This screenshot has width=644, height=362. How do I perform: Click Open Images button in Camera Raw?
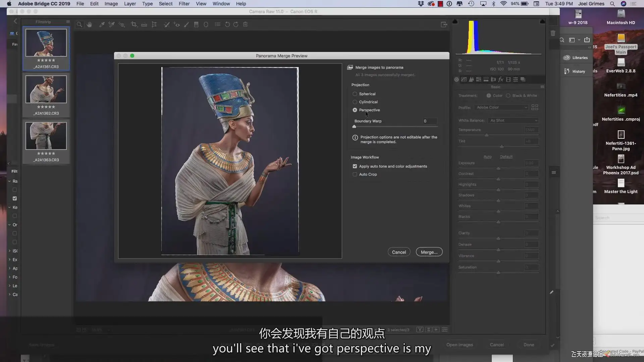[x=460, y=345]
